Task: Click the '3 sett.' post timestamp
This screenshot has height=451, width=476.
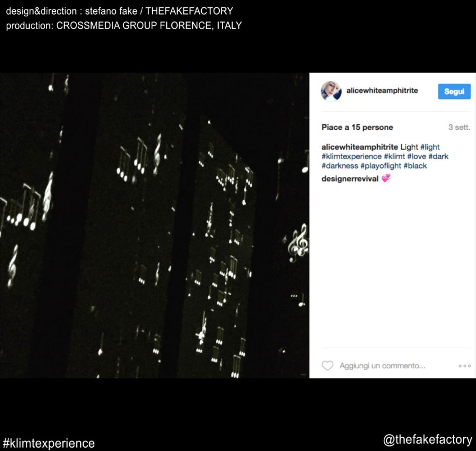Action: (x=459, y=127)
